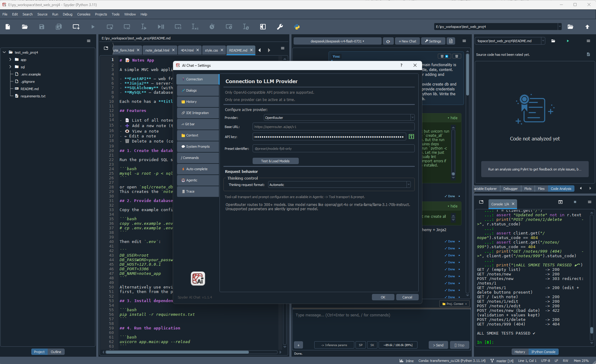Click the Send button in the chat
This screenshot has width=596, height=364.
[438, 345]
